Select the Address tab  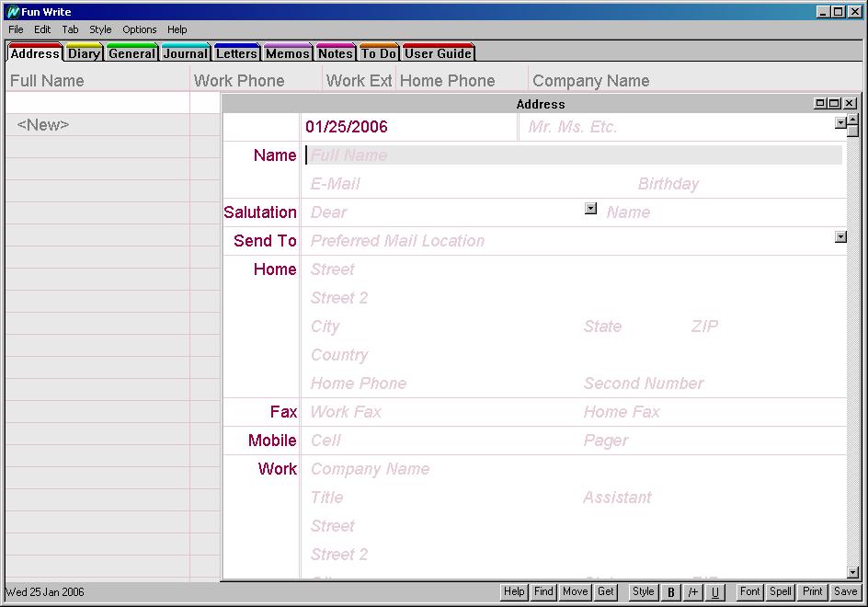[35, 52]
